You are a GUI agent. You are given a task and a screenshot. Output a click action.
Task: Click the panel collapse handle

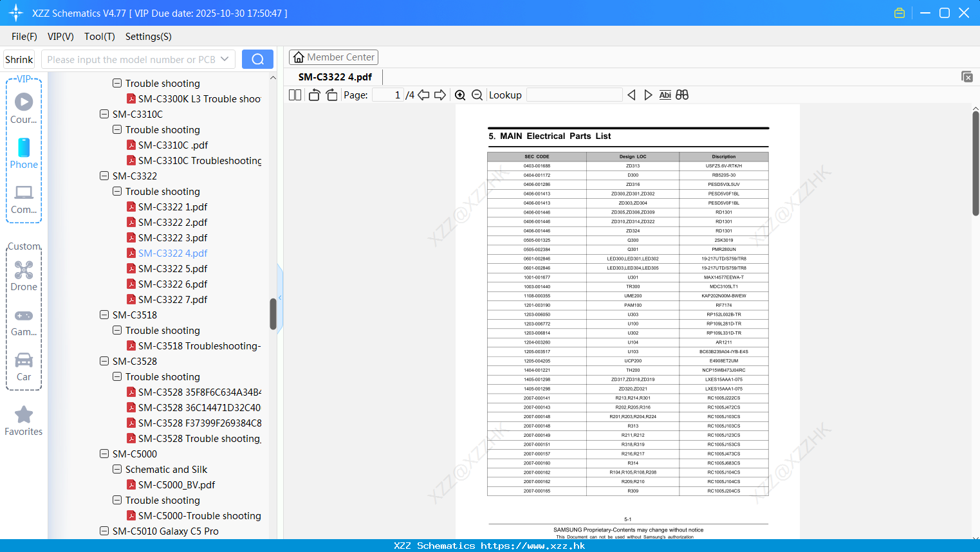coord(280,297)
